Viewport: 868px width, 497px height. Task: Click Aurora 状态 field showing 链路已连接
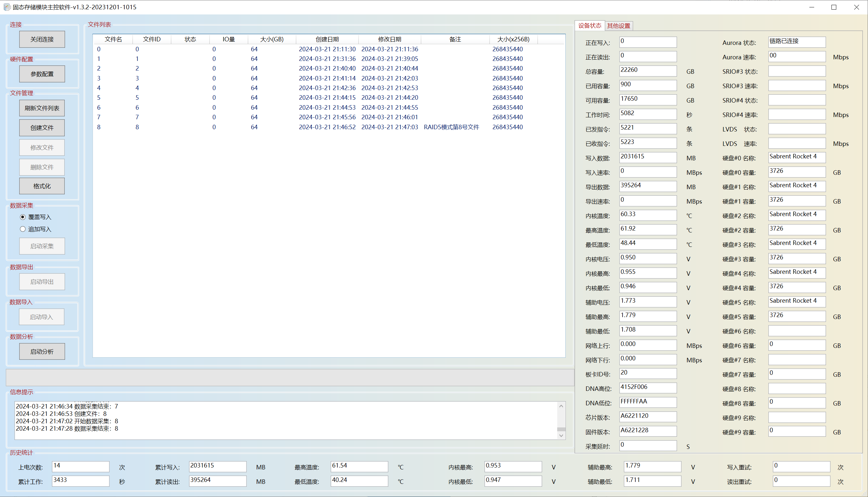(x=797, y=42)
